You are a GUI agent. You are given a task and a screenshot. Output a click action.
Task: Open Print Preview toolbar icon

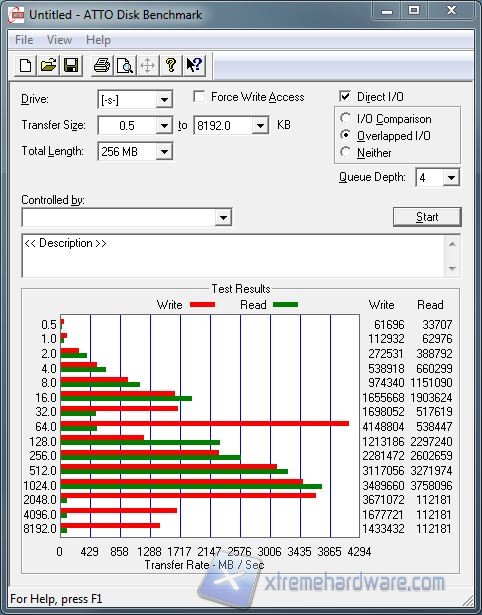point(125,65)
